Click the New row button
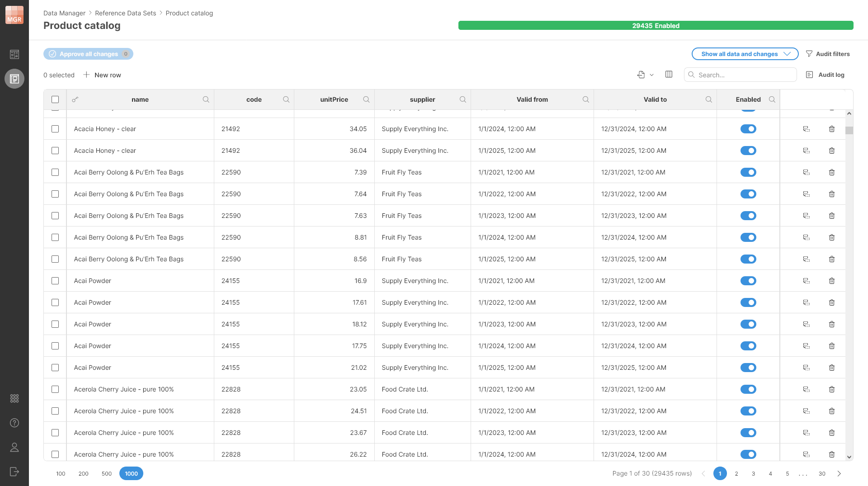Viewport: 868px width, 486px height. [x=102, y=75]
